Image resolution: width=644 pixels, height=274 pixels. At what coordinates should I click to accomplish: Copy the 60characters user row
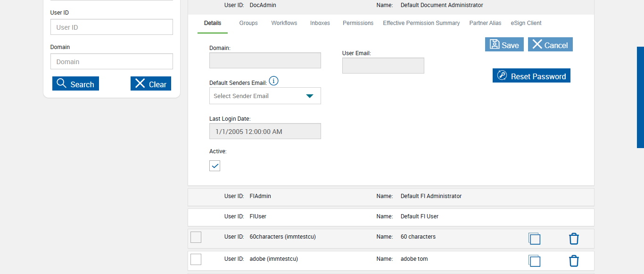tap(534, 239)
